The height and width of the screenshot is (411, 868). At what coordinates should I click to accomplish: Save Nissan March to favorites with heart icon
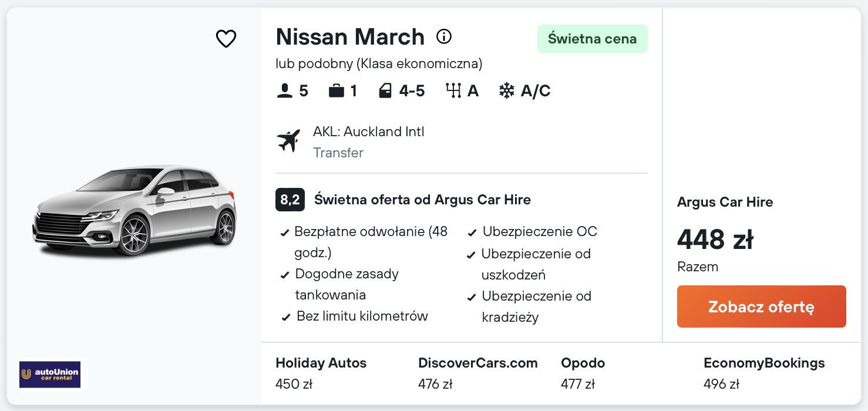226,39
